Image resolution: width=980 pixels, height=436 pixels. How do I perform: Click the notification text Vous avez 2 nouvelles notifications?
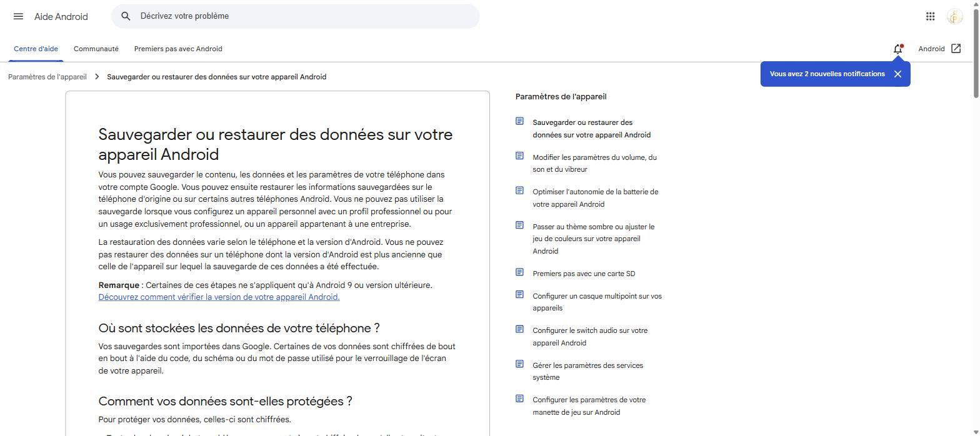827,74
